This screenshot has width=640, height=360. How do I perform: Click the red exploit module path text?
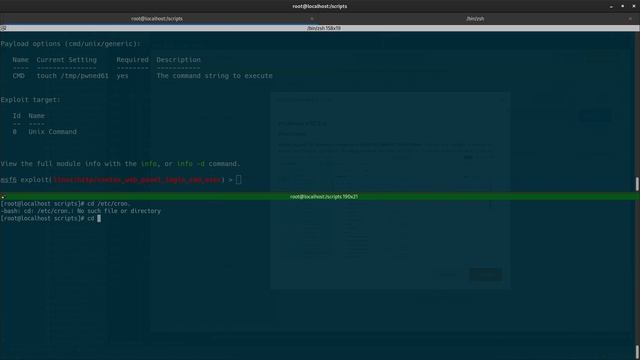(x=137, y=180)
